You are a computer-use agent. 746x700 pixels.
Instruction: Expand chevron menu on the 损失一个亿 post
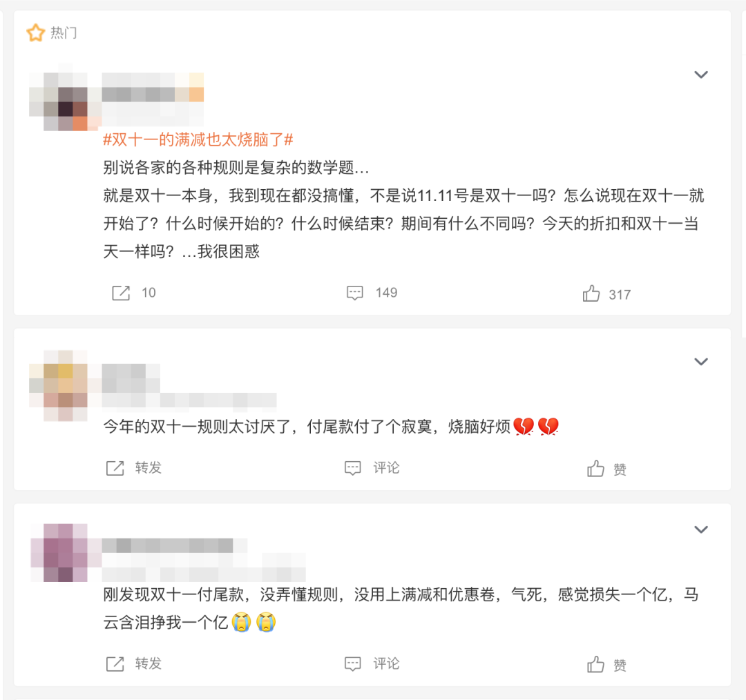point(701,529)
